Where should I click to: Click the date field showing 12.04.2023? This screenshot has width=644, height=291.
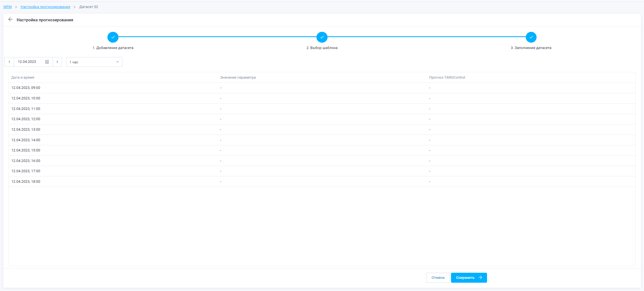[33, 62]
